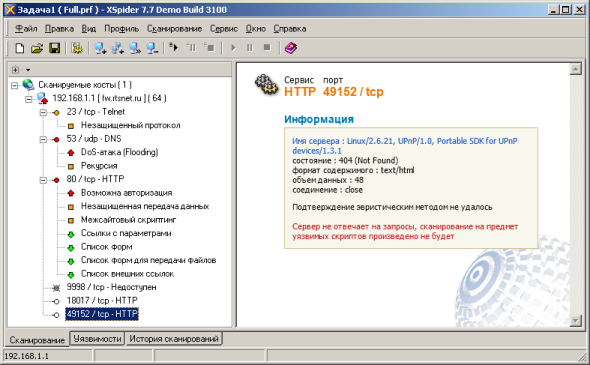
Task: Select the Рекурсия tree item
Action: pyautogui.click(x=99, y=166)
